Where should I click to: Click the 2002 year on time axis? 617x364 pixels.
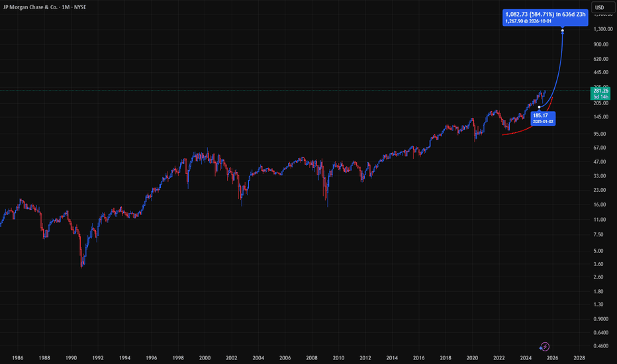coord(232,358)
